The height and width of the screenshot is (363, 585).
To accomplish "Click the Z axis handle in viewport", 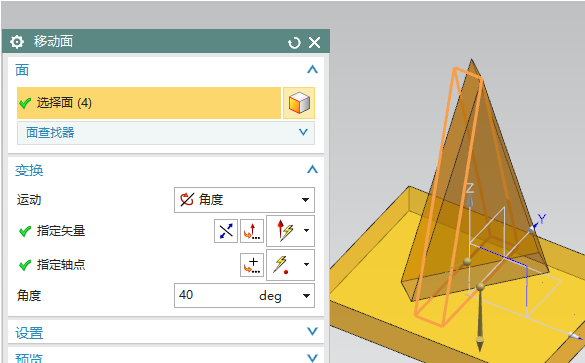I will [x=470, y=200].
